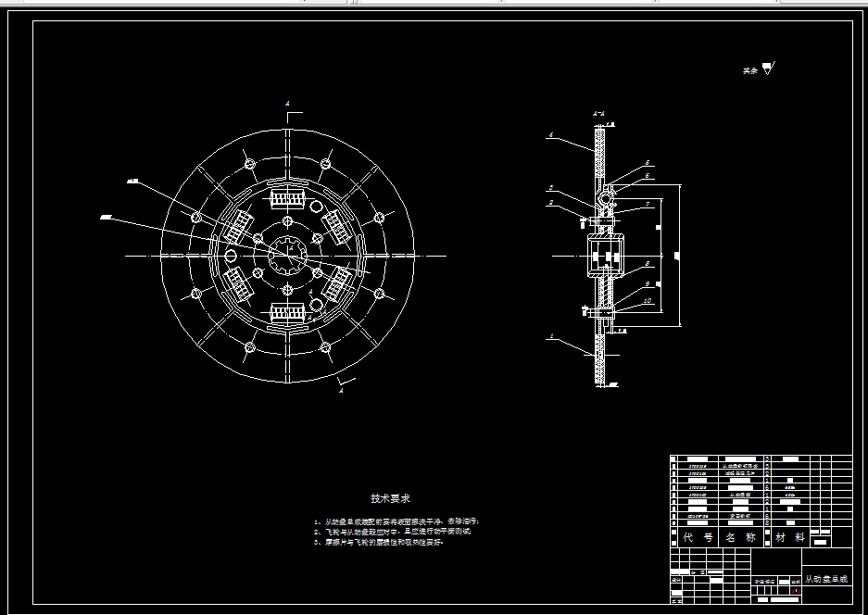Click the 材料 column header
Image resolution: width=868 pixels, height=615 pixels.
pos(790,537)
